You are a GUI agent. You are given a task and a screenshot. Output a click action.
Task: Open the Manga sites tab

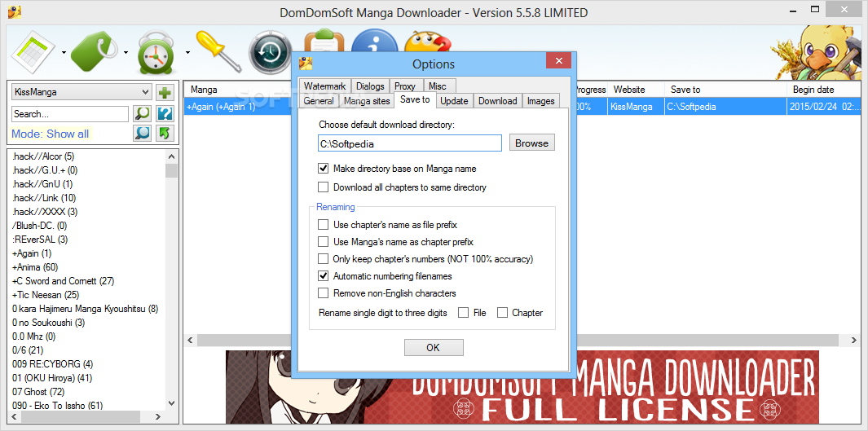tap(367, 101)
